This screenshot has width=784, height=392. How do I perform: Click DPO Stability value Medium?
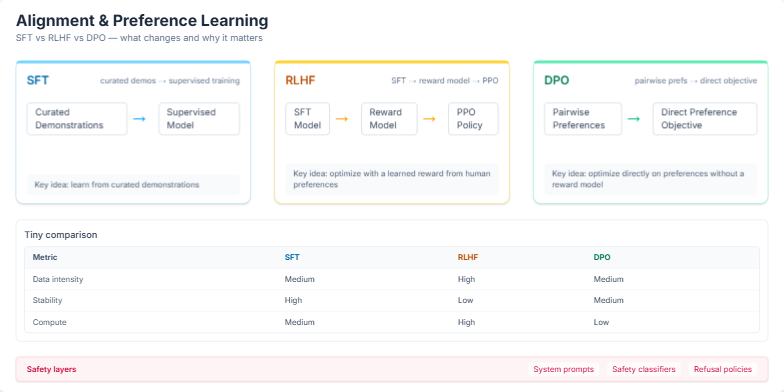(608, 300)
